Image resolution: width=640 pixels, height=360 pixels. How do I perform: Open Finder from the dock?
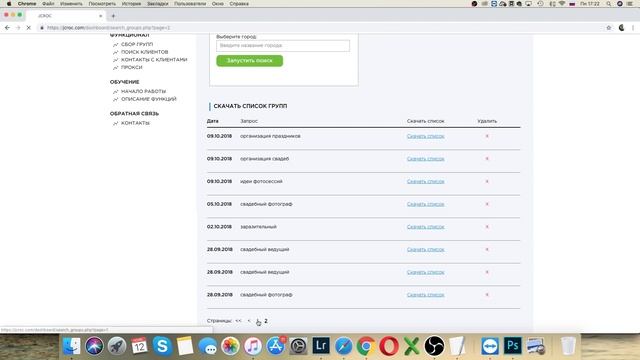pyautogui.click(x=72, y=346)
